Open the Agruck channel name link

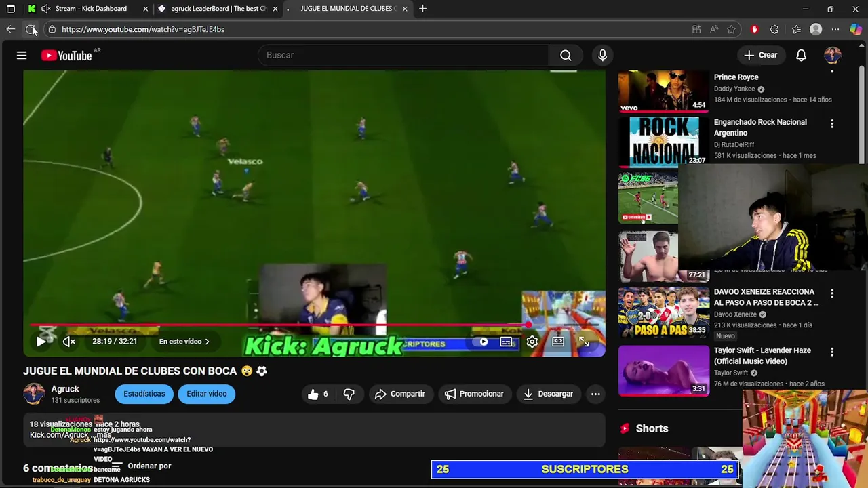65,389
